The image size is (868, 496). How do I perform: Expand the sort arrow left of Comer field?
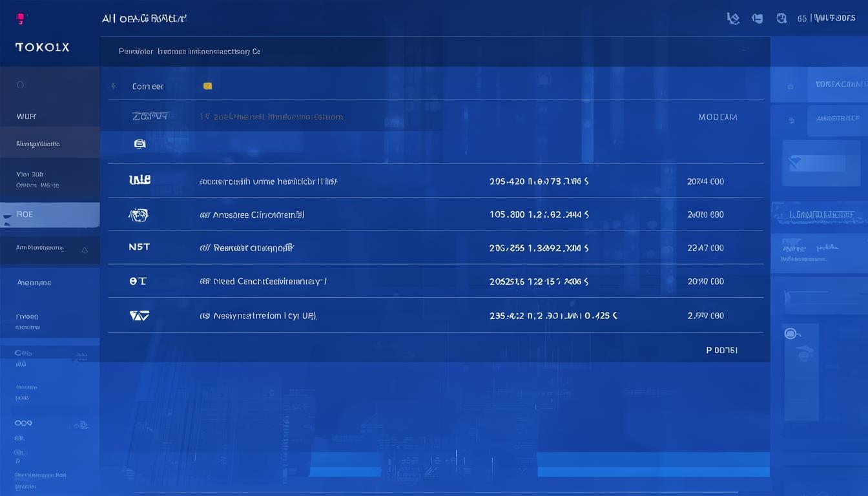pyautogui.click(x=113, y=85)
